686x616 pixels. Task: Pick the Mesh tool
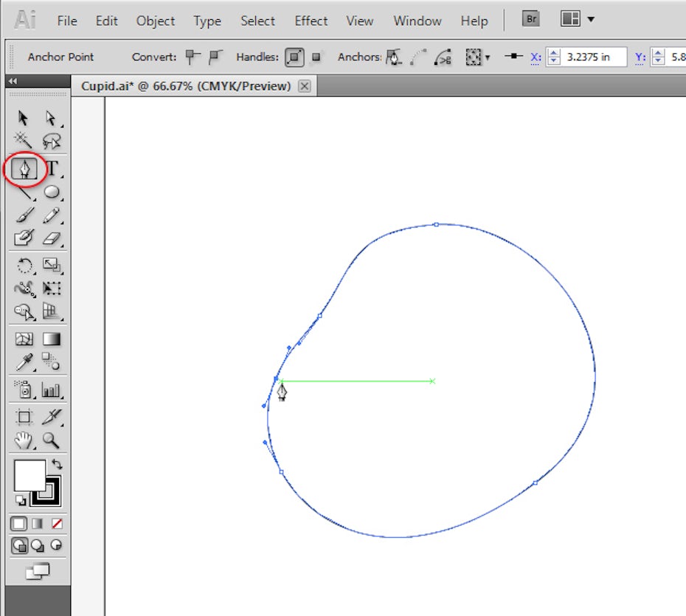(x=24, y=339)
